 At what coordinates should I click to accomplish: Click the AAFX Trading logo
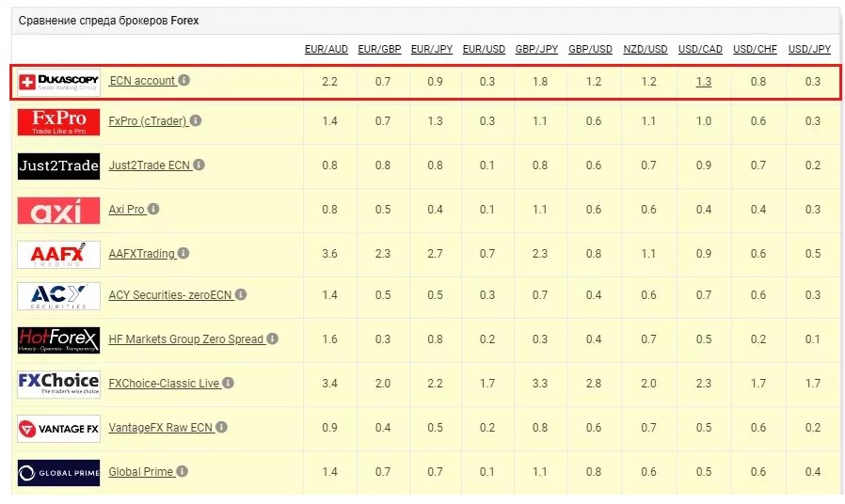58,254
